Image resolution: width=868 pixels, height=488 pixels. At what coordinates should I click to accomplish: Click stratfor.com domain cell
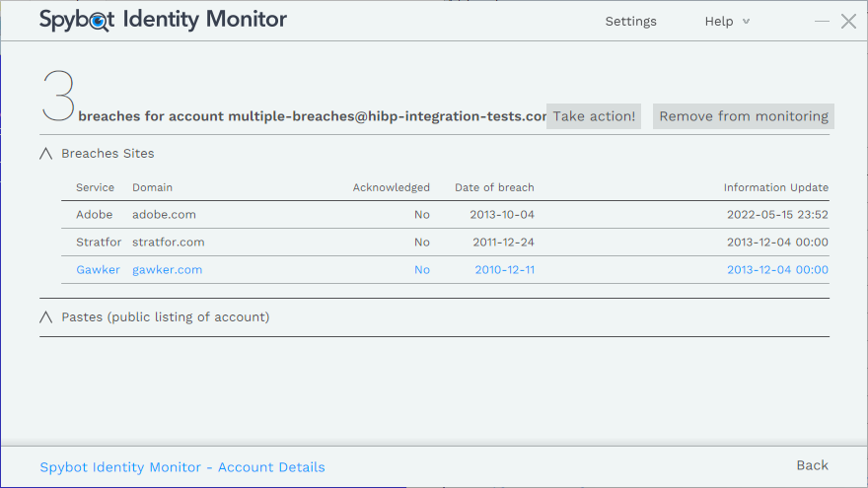click(x=169, y=243)
